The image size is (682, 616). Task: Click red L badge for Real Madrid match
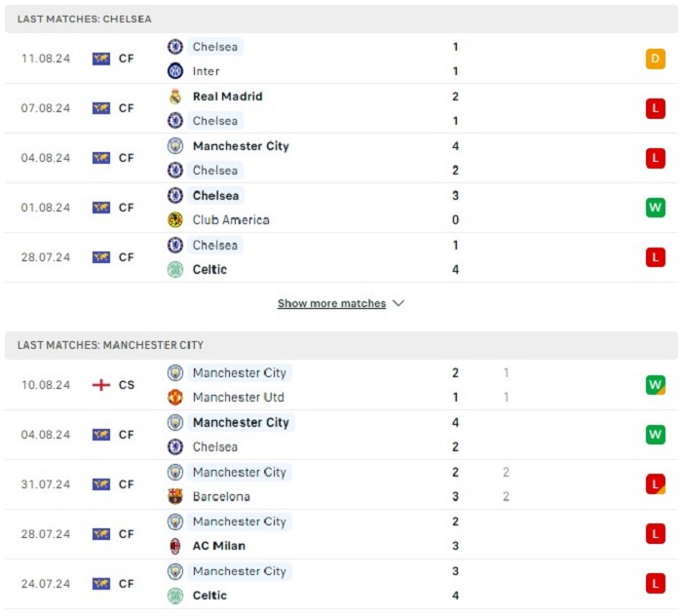pos(655,108)
